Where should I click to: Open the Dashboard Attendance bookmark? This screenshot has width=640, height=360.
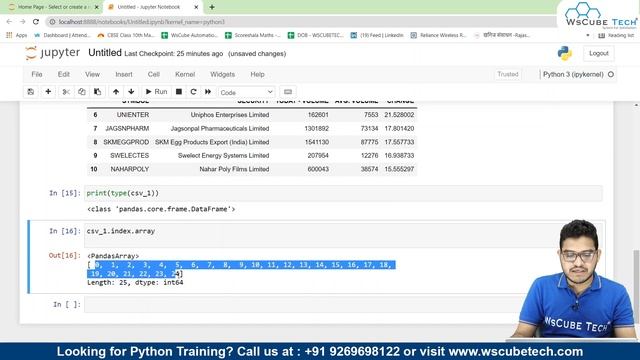[x=62, y=35]
